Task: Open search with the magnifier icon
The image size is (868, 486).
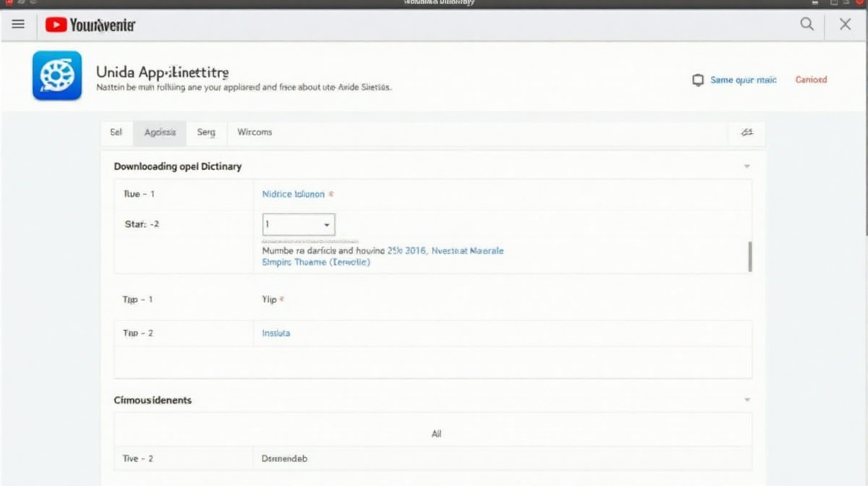Action: click(807, 25)
